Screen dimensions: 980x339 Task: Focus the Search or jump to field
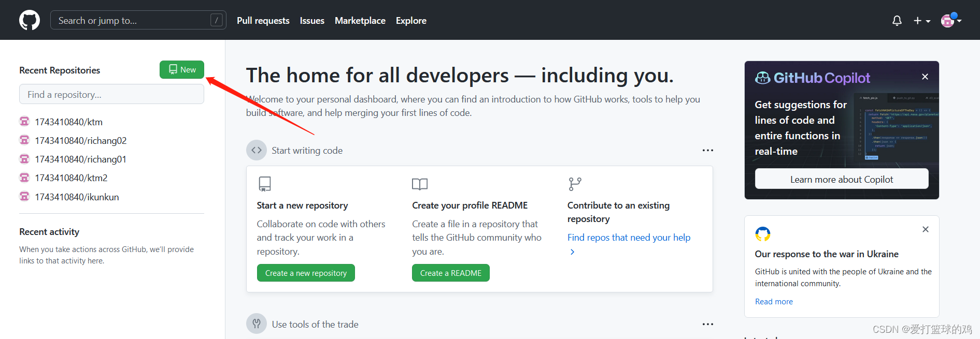click(x=138, y=20)
